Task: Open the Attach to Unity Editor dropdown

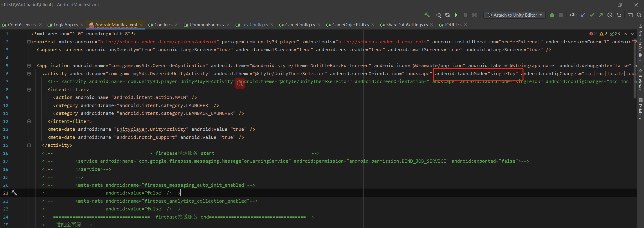Action: (x=514, y=15)
